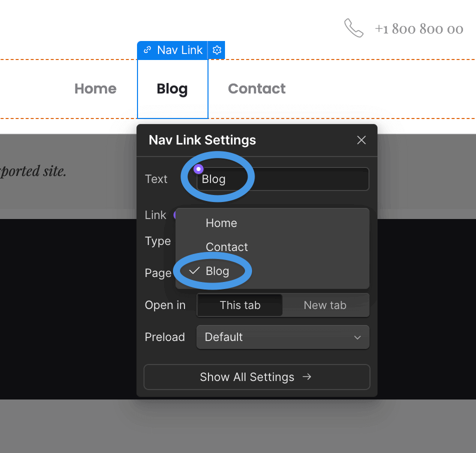Choose the checked Blog page option

pyautogui.click(x=272, y=271)
